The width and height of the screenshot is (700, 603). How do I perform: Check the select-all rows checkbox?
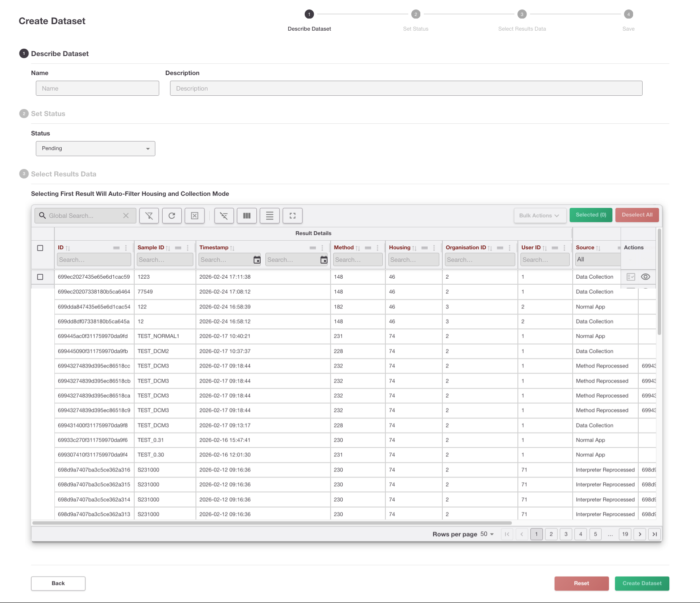click(x=40, y=248)
